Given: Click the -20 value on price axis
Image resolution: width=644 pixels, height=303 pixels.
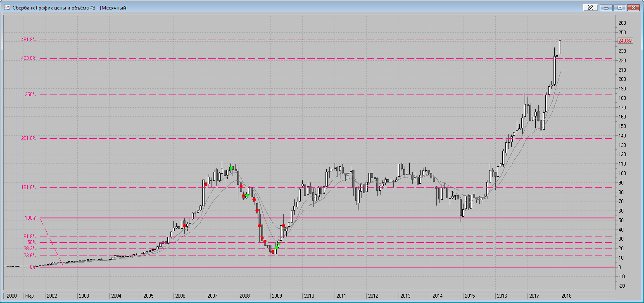Looking at the screenshot, I should pyautogui.click(x=623, y=286).
